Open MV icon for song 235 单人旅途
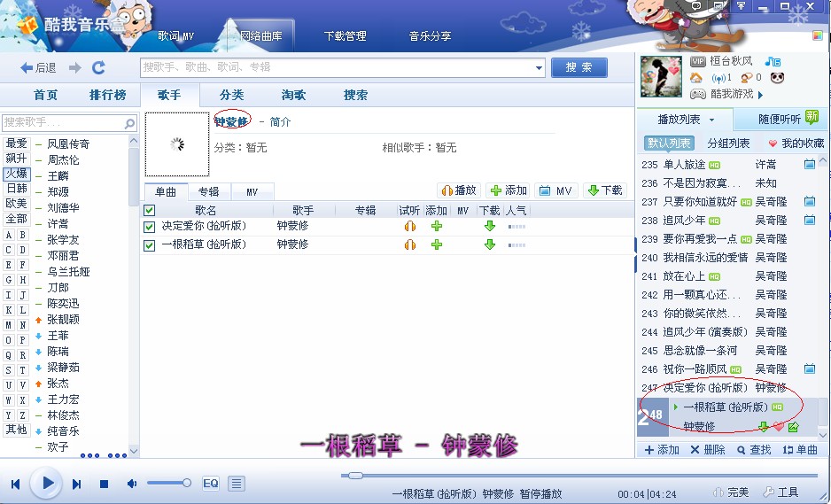The image size is (831, 504). 809,164
